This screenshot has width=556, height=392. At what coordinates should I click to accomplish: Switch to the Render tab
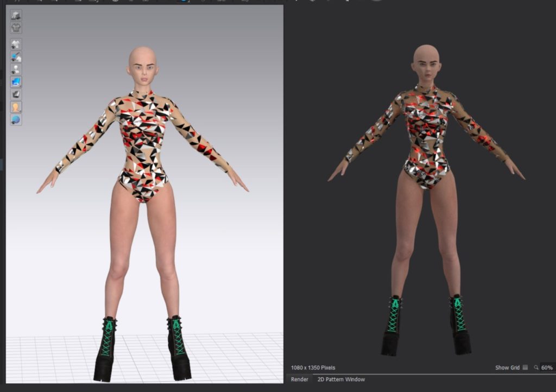coord(300,380)
